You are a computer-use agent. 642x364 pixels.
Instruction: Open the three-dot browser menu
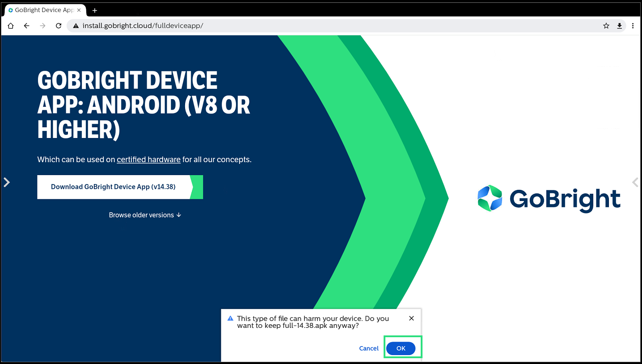[x=633, y=26]
